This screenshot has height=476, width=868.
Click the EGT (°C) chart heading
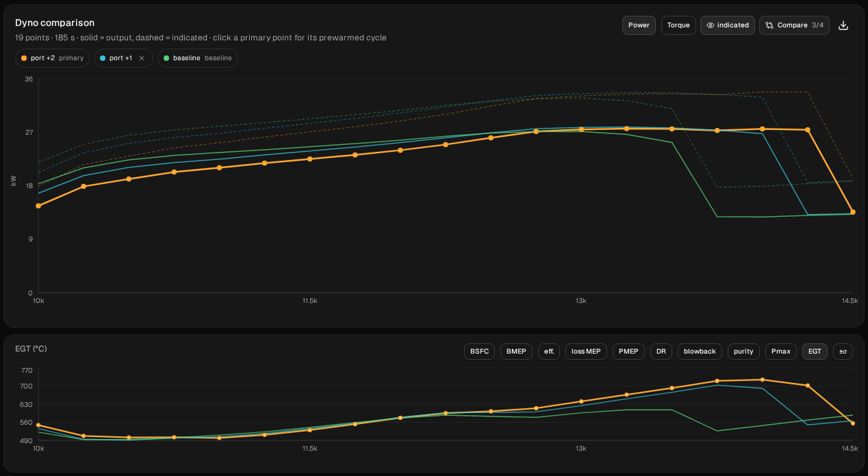coord(31,349)
